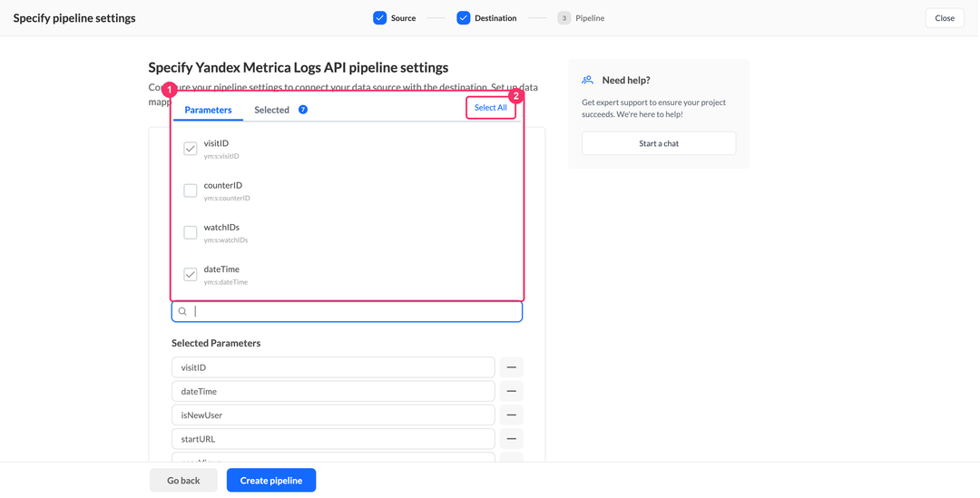Click the selected count badge showing 7
This screenshot has height=498, width=980.
point(303,110)
